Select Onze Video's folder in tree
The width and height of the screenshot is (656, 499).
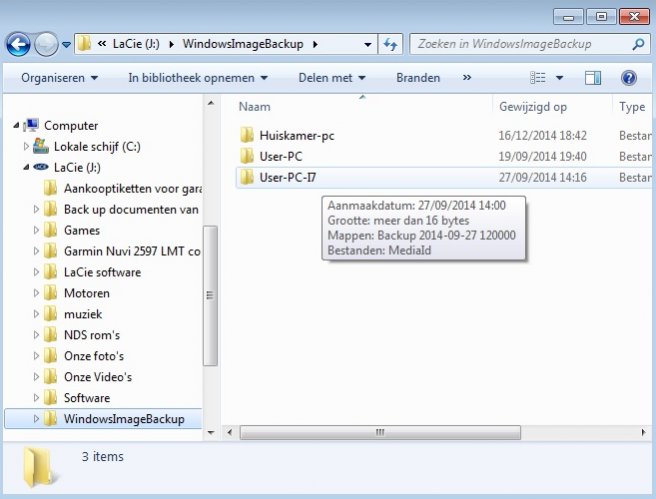98,377
